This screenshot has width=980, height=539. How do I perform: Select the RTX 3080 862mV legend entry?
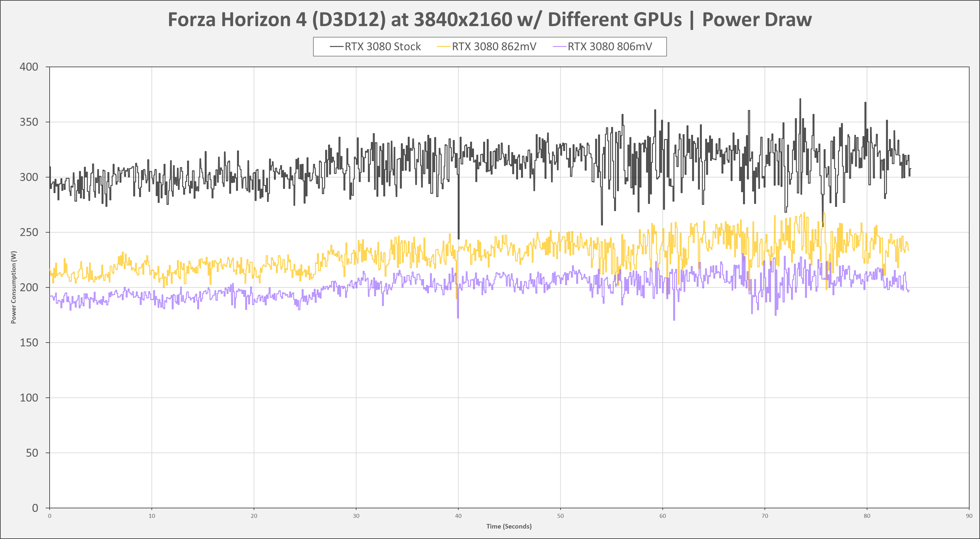click(x=494, y=47)
